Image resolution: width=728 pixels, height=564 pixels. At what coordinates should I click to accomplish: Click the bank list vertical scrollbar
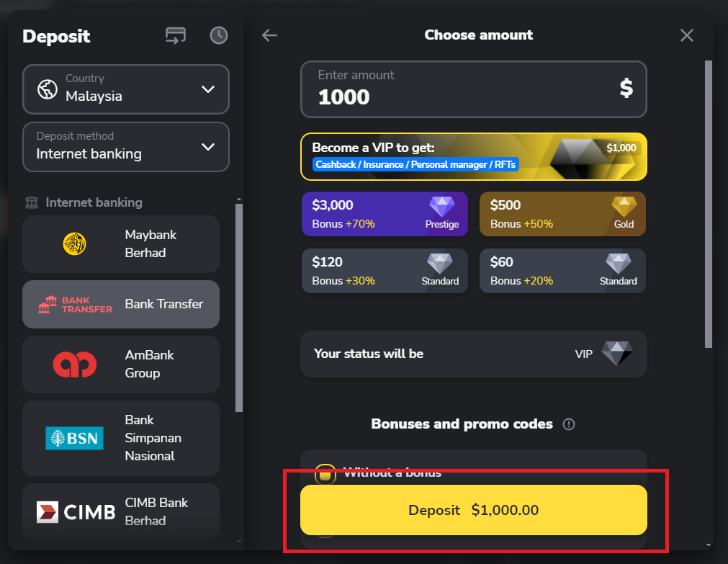tap(239, 310)
